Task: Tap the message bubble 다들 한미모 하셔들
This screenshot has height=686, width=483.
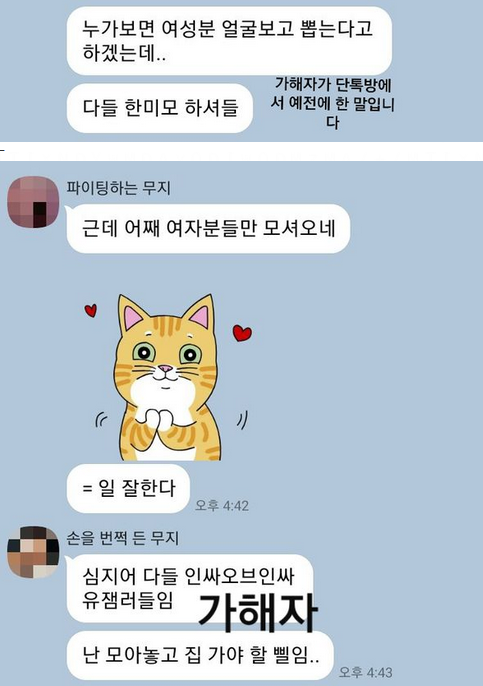Action: click(x=160, y=108)
